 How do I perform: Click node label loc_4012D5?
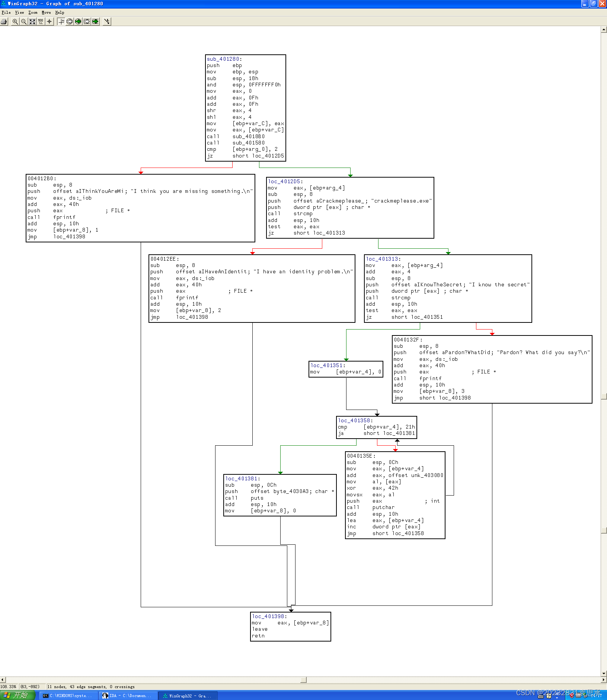pos(285,181)
